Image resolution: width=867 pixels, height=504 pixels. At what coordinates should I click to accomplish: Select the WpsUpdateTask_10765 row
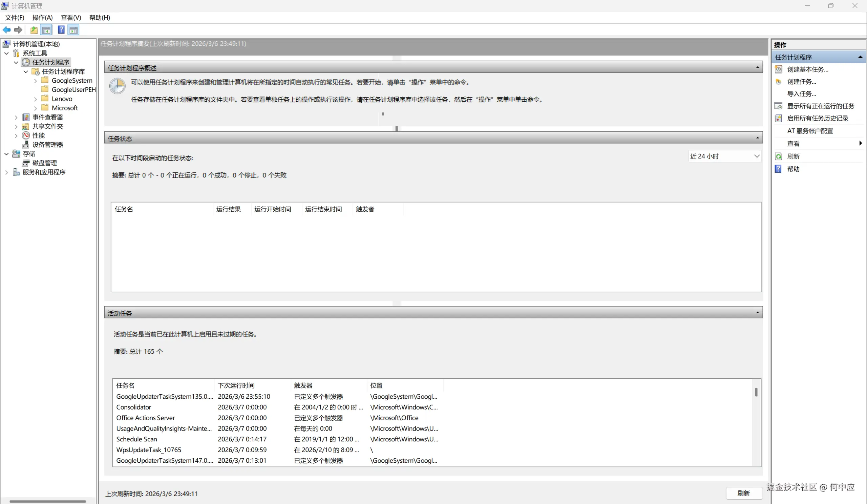pyautogui.click(x=149, y=450)
